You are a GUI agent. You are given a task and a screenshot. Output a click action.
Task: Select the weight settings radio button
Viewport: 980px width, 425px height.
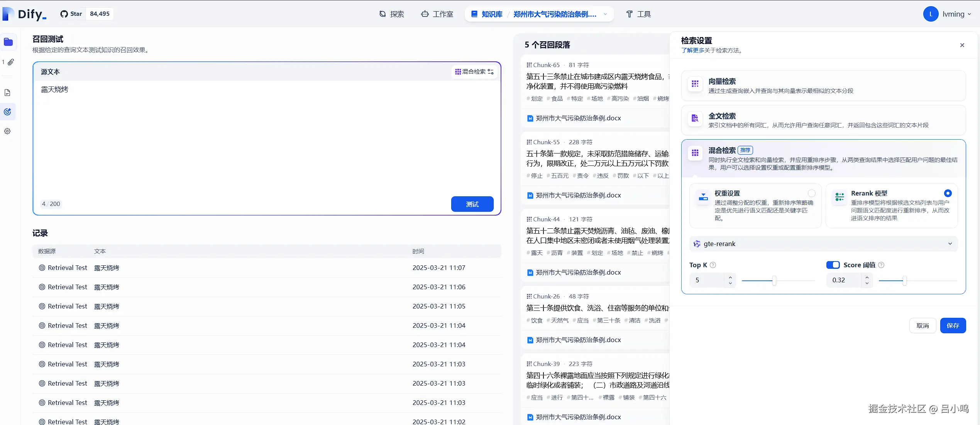(812, 193)
